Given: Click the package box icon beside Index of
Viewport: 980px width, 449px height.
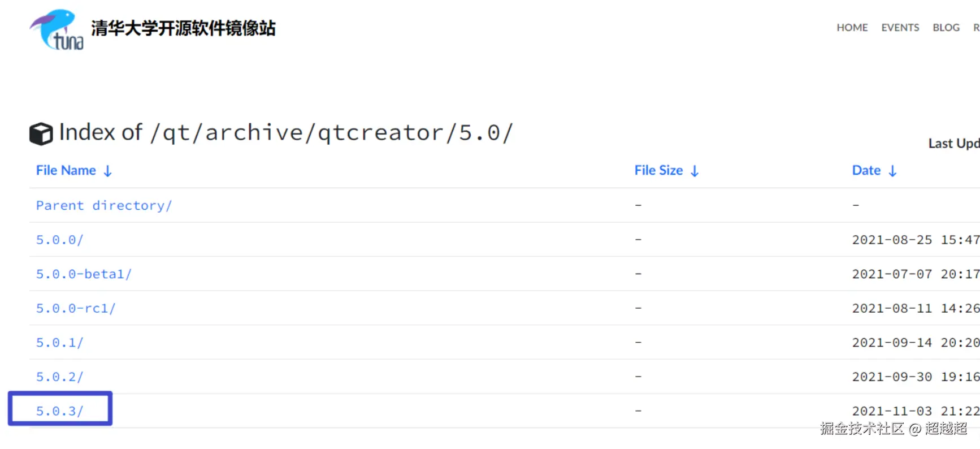Looking at the screenshot, I should (x=41, y=134).
